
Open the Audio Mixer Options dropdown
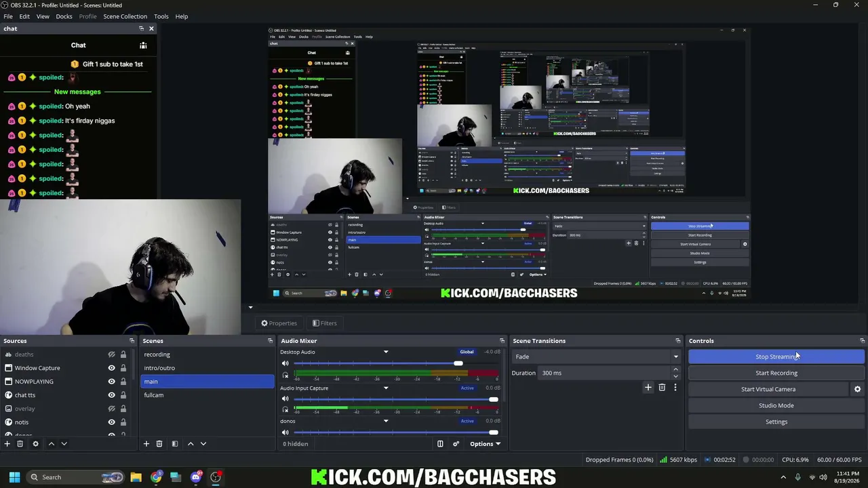[x=485, y=444]
